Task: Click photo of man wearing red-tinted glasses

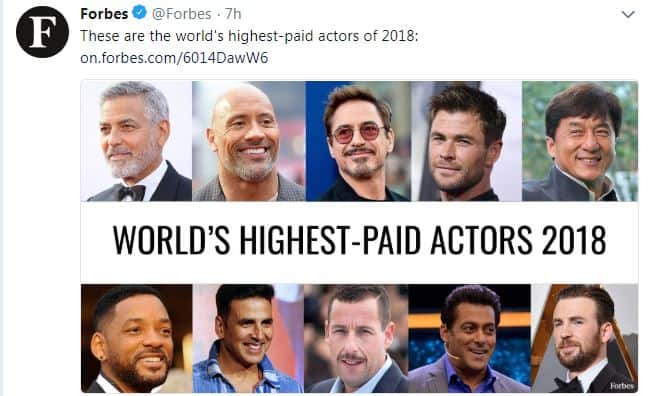Action: tap(358, 141)
